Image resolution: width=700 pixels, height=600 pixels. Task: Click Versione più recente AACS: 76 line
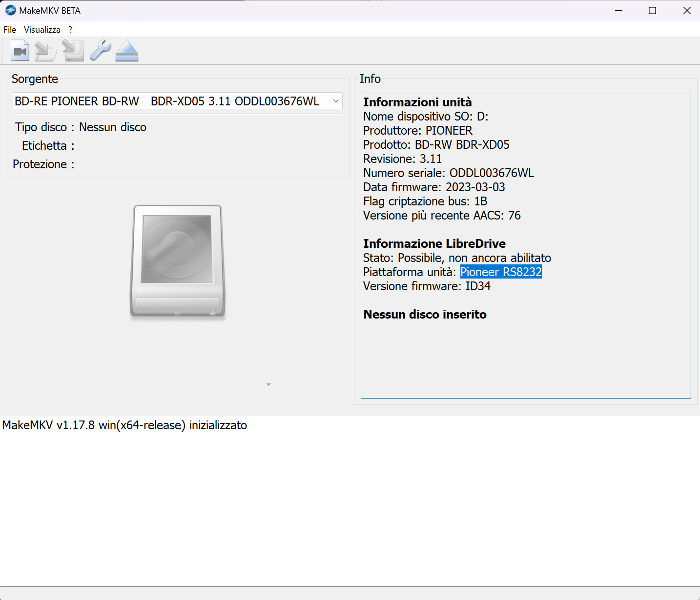(442, 215)
